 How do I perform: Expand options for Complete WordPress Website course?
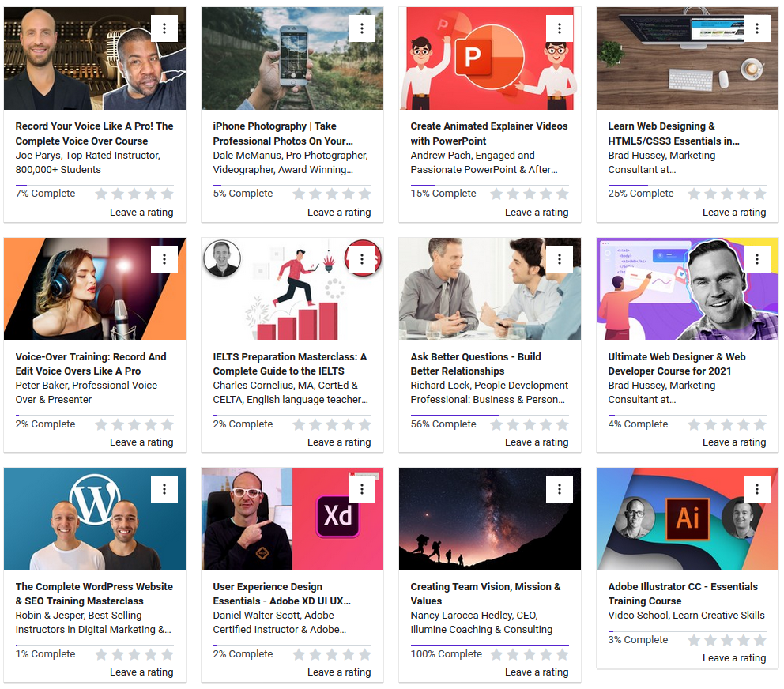coord(164,489)
